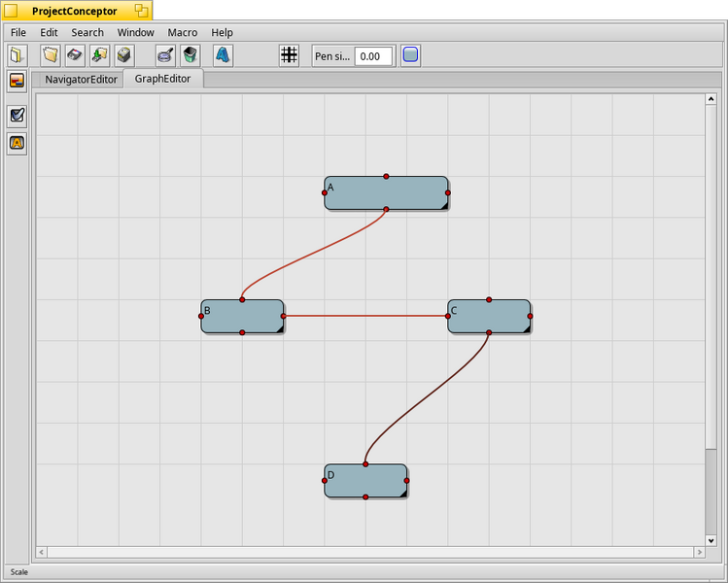The image size is (728, 583).
Task: Click the Scale status bar text
Action: click(19, 572)
